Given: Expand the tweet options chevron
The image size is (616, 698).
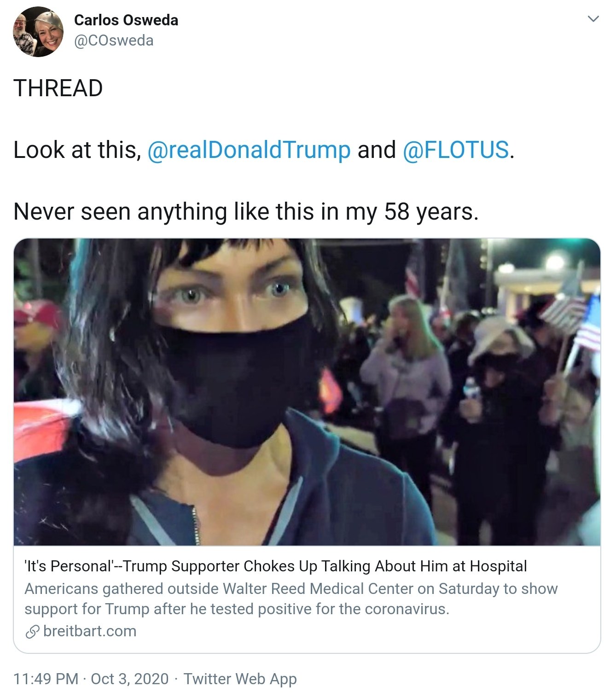Looking at the screenshot, I should [593, 19].
